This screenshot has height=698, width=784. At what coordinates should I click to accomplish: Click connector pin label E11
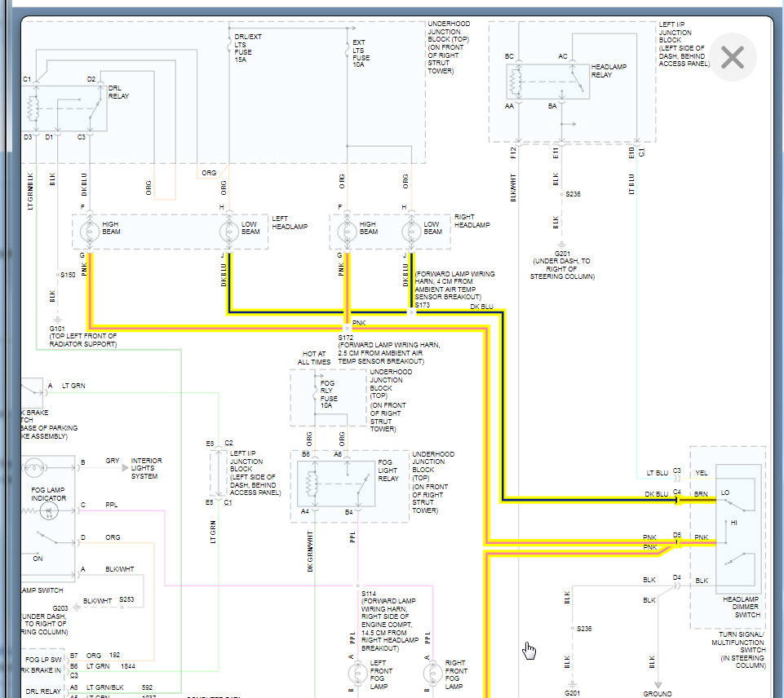[556, 153]
